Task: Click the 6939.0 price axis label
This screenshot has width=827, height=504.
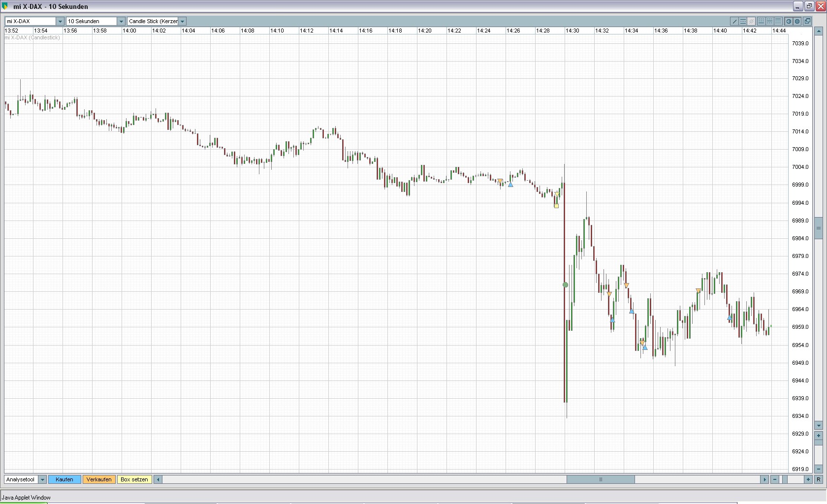Action: pos(800,398)
